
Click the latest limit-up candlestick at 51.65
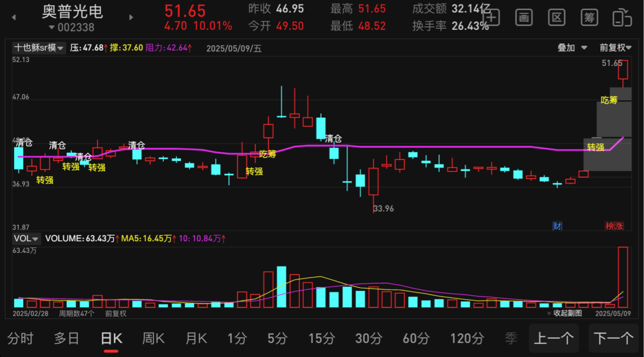pos(623,70)
